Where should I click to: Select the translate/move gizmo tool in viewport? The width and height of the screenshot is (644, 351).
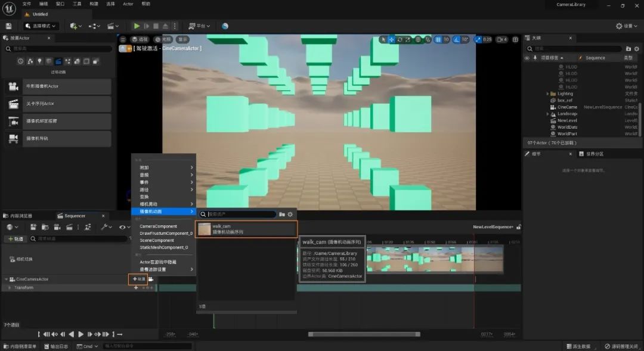(x=392, y=40)
